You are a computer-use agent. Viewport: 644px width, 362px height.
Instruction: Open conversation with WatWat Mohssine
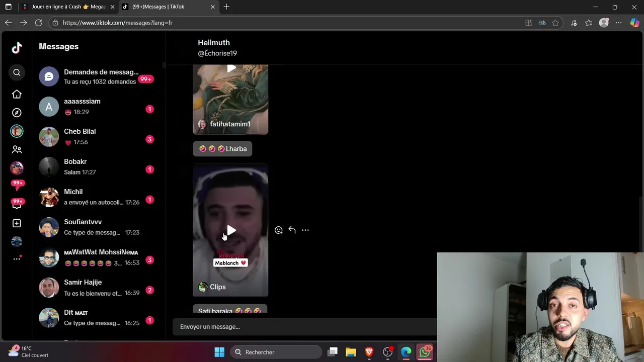coord(97,257)
